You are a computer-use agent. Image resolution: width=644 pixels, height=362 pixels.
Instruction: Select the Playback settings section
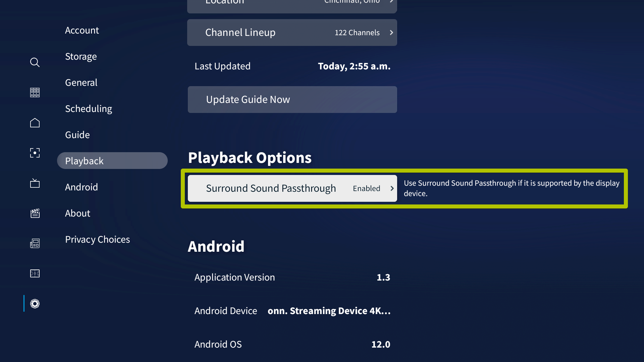[112, 161]
